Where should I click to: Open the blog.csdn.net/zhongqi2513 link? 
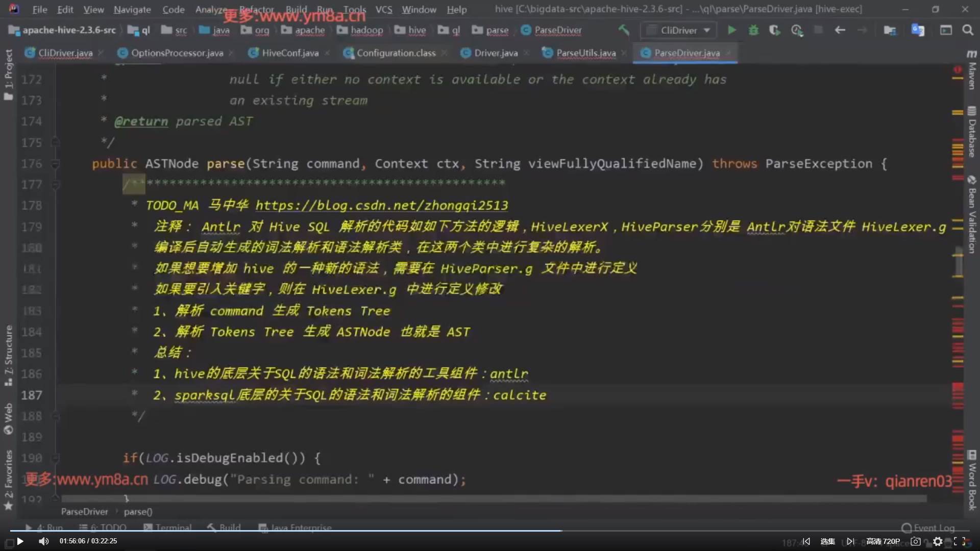pos(381,206)
